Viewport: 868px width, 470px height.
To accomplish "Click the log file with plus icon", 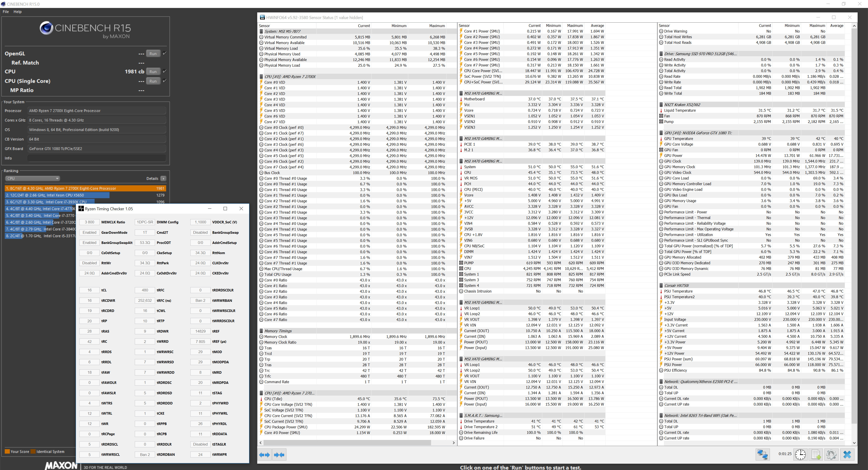I will [816, 454].
